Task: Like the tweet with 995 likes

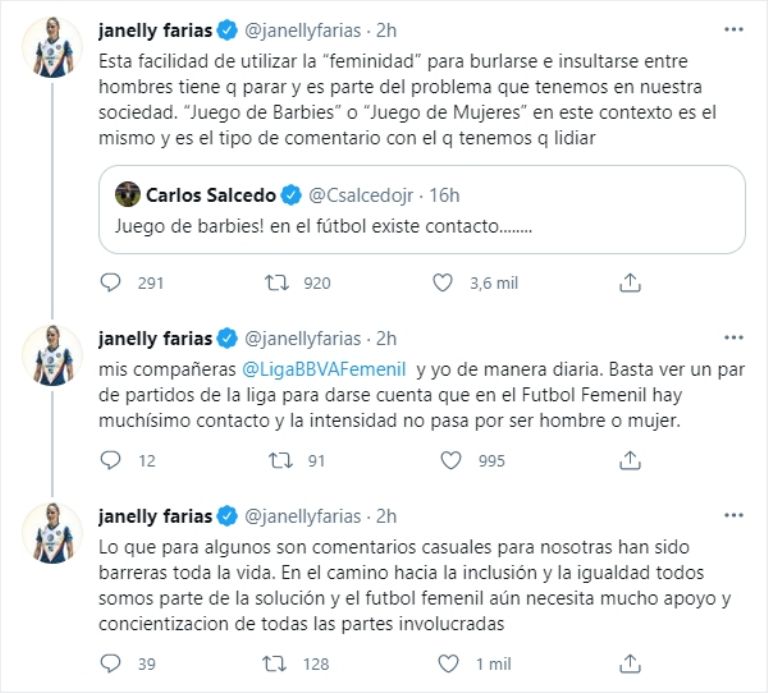Action: [451, 461]
